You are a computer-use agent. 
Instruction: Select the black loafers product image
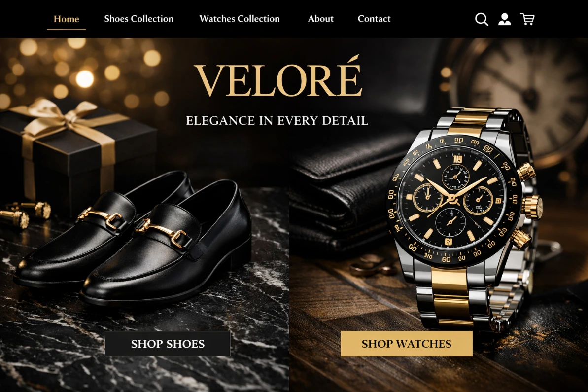pyautogui.click(x=133, y=240)
